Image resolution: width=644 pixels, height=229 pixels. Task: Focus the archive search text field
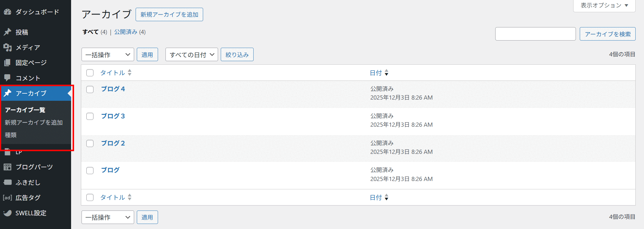click(x=535, y=34)
